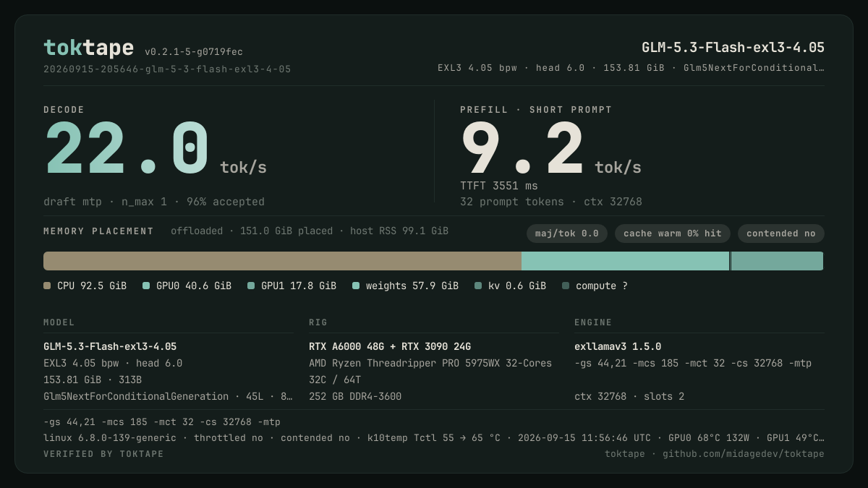Click draft mtp n_max 1 line
Image resolution: width=868 pixels, height=488 pixels.
point(154,202)
